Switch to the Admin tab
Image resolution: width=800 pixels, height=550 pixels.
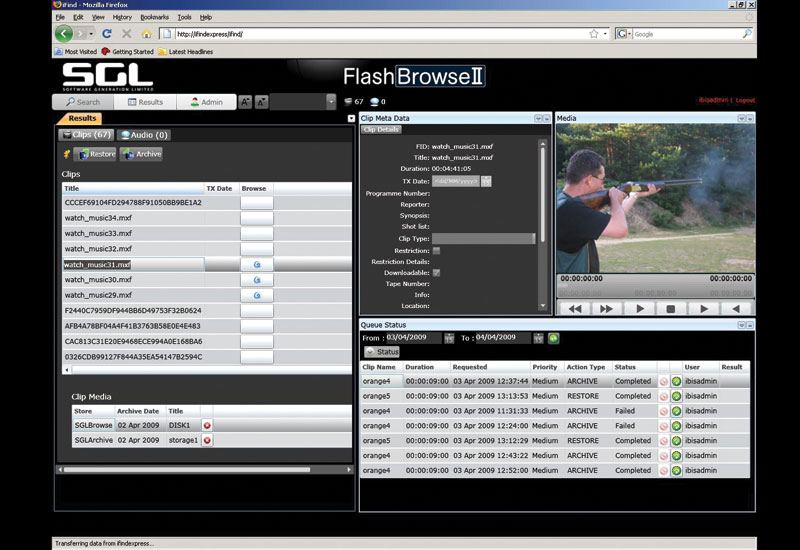(207, 102)
